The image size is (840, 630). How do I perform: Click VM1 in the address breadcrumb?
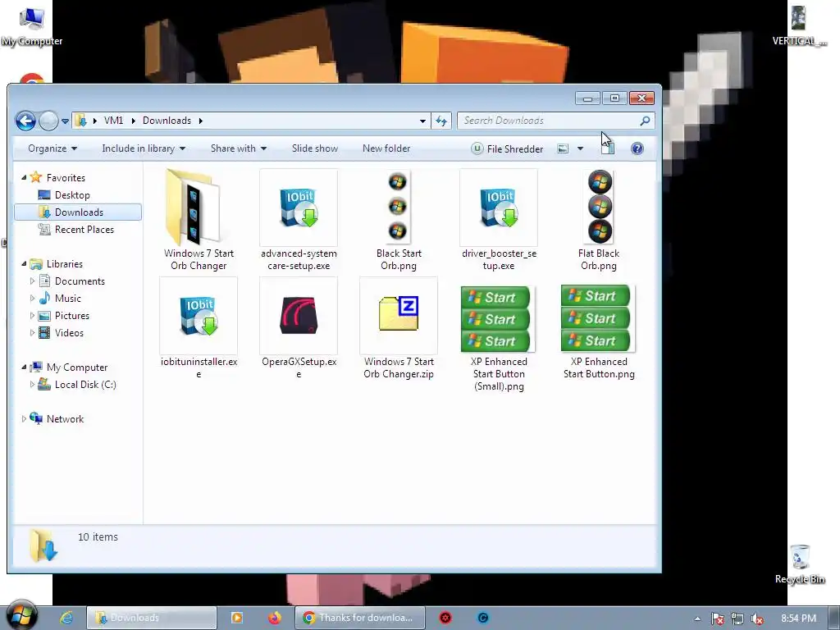(113, 121)
